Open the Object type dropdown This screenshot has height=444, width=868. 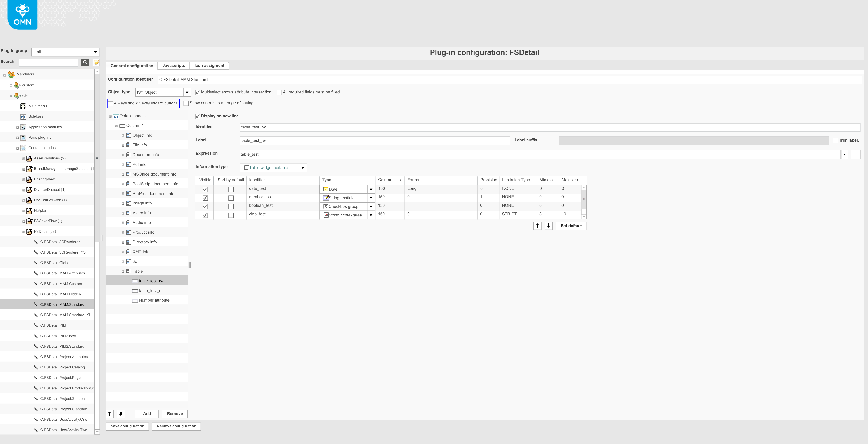[x=187, y=92]
